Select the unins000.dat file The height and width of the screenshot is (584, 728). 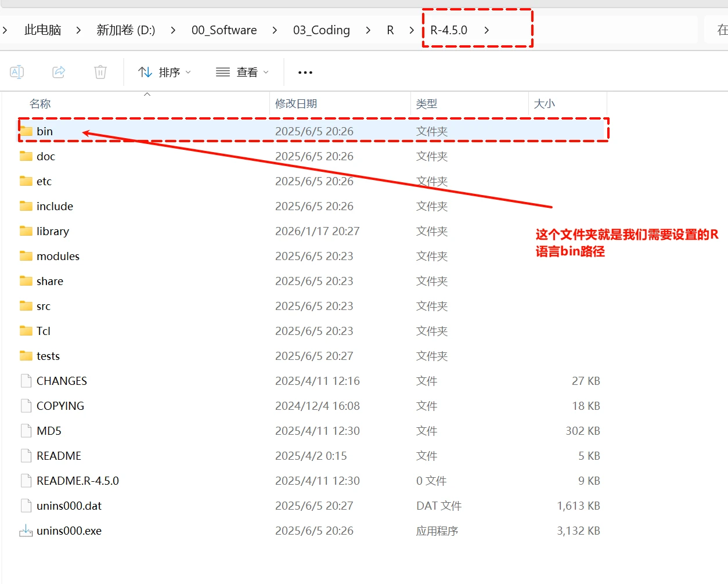[x=69, y=506]
